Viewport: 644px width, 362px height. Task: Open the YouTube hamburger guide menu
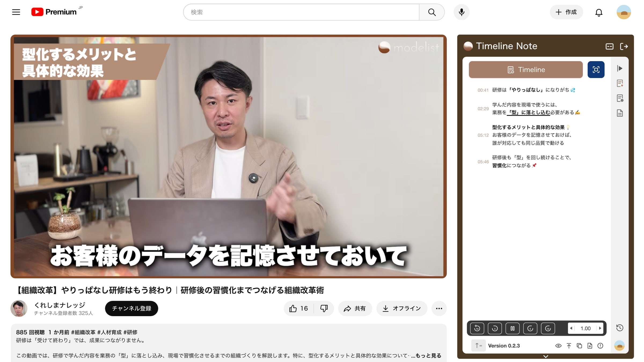click(x=16, y=12)
